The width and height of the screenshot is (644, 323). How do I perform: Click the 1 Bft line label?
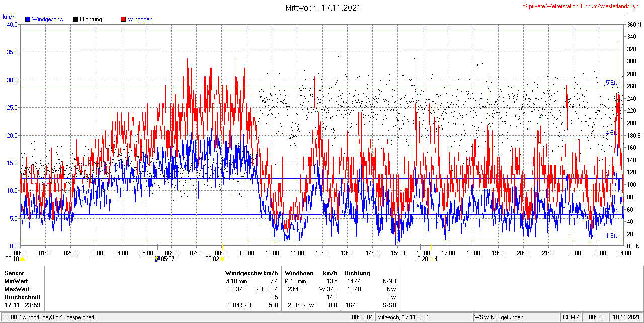coord(611,235)
